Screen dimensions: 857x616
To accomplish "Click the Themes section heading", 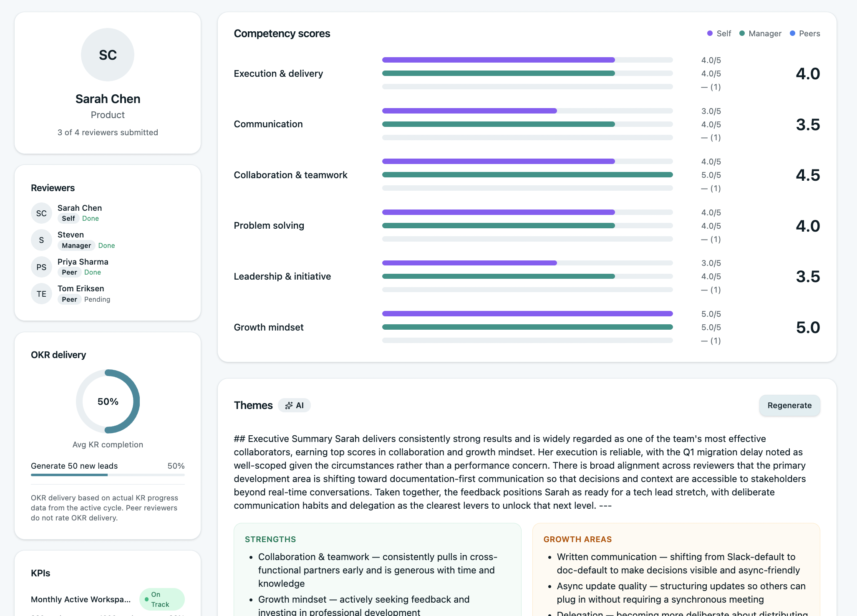I will [x=253, y=405].
